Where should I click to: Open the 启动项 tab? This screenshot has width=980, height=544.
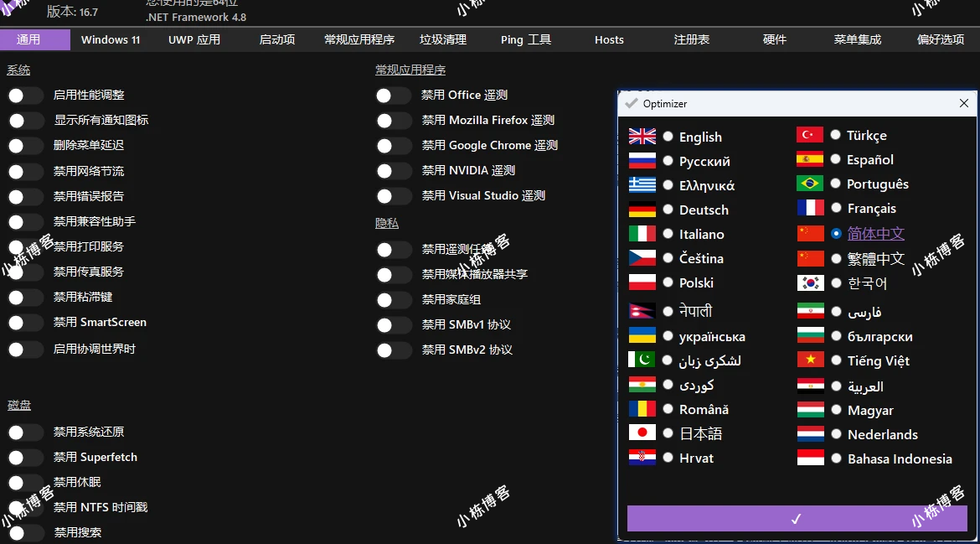tap(277, 39)
